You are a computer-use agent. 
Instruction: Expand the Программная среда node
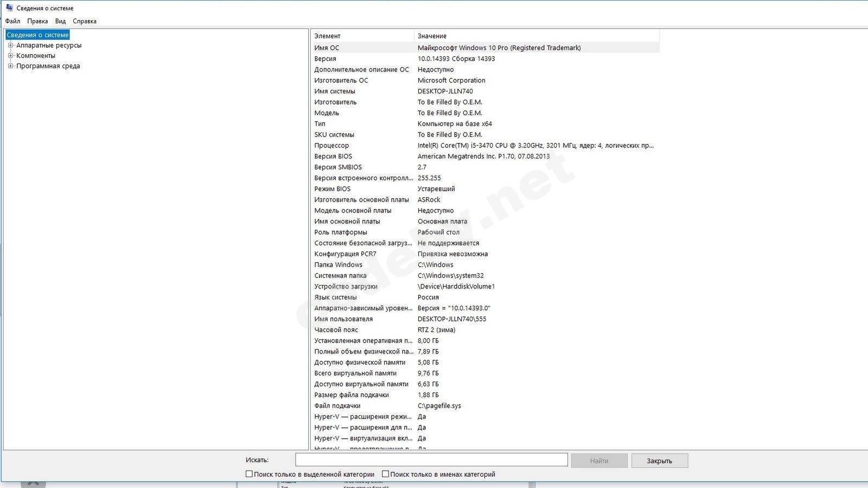10,66
